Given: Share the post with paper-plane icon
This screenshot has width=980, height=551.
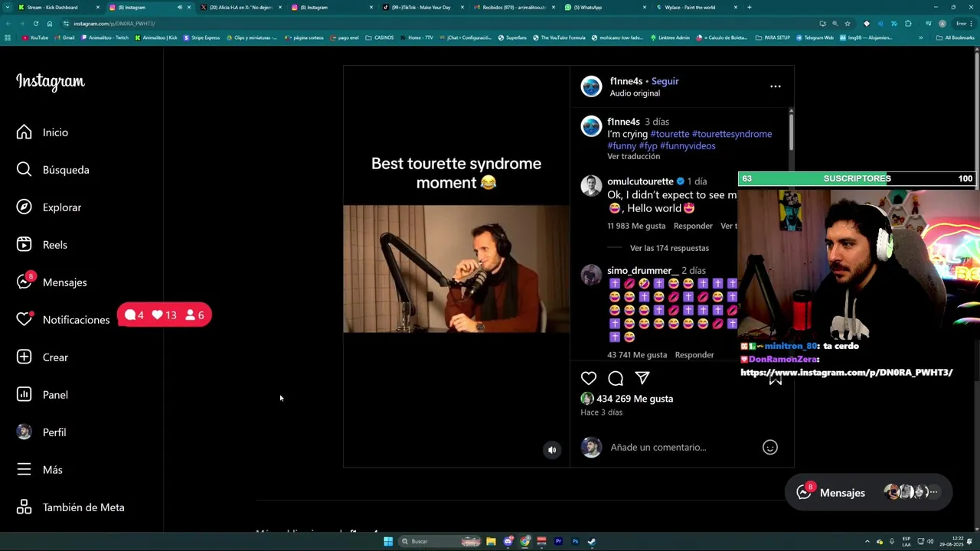Looking at the screenshot, I should coord(642,378).
